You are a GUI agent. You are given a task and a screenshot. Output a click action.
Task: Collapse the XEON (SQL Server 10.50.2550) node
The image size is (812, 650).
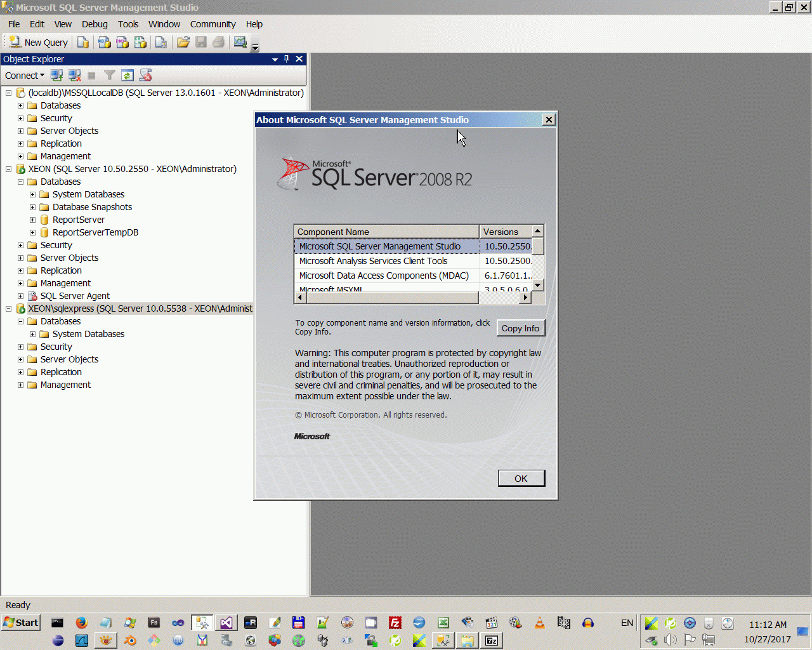point(8,169)
